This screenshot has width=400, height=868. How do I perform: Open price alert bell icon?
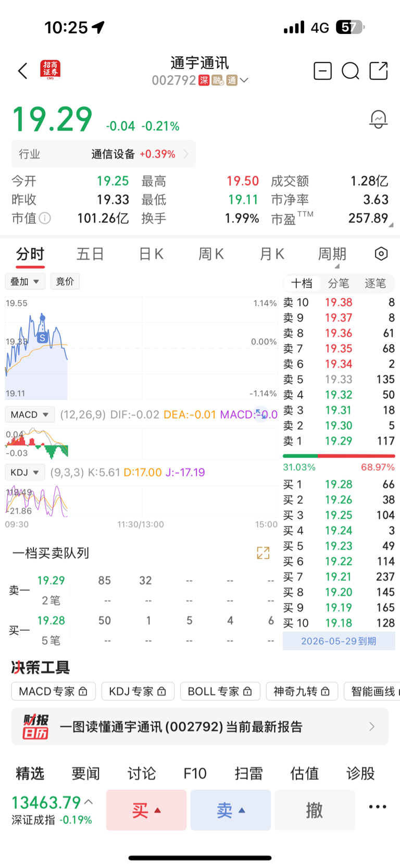coord(378,119)
